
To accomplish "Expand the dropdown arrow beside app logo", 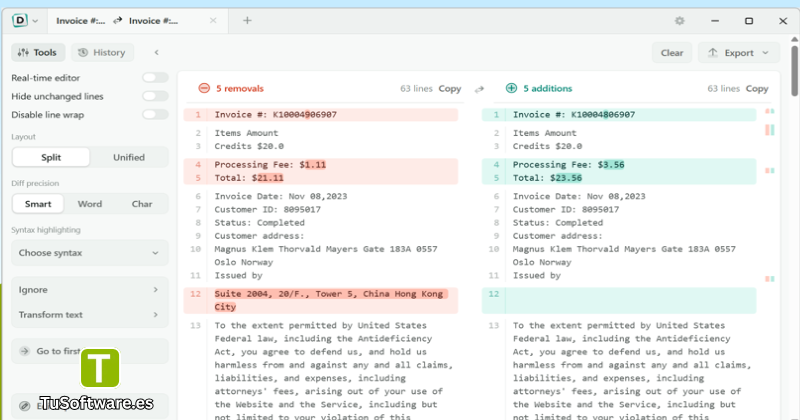I will 35,21.
